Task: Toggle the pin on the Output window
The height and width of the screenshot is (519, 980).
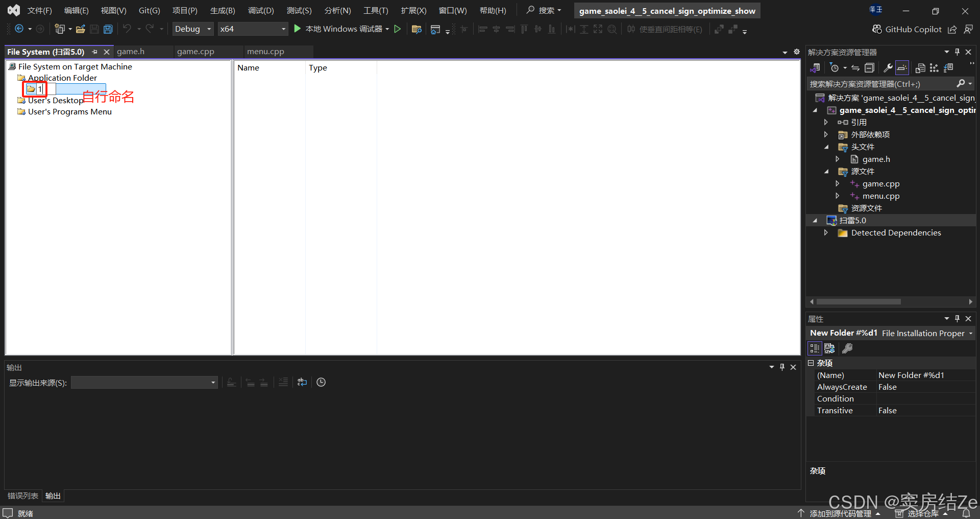Action: pyautogui.click(x=782, y=367)
